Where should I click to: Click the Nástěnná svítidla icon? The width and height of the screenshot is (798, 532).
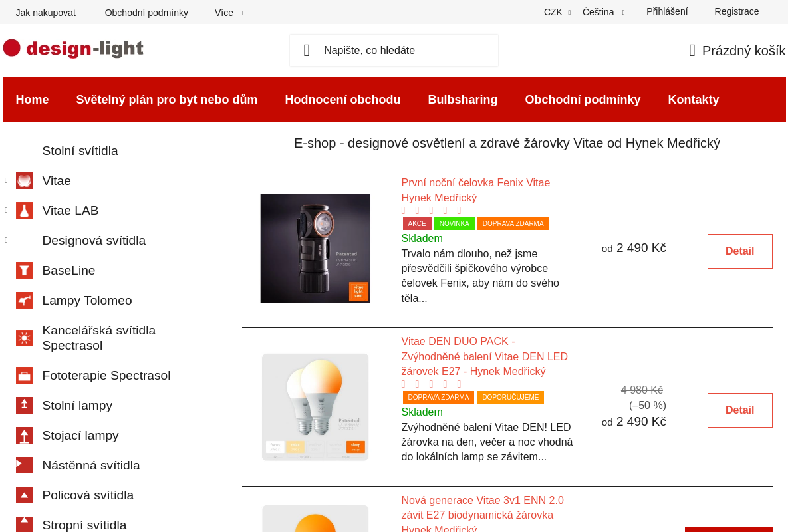pos(24,465)
